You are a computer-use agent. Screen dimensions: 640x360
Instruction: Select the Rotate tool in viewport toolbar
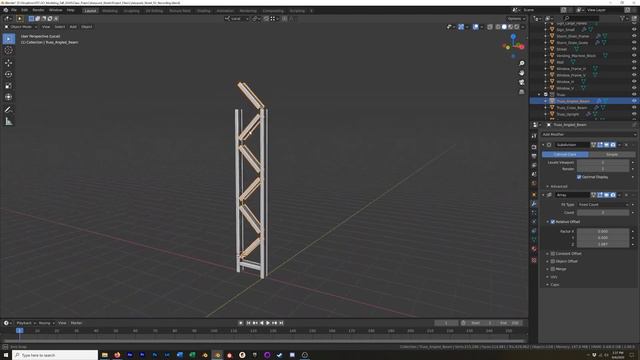9,74
